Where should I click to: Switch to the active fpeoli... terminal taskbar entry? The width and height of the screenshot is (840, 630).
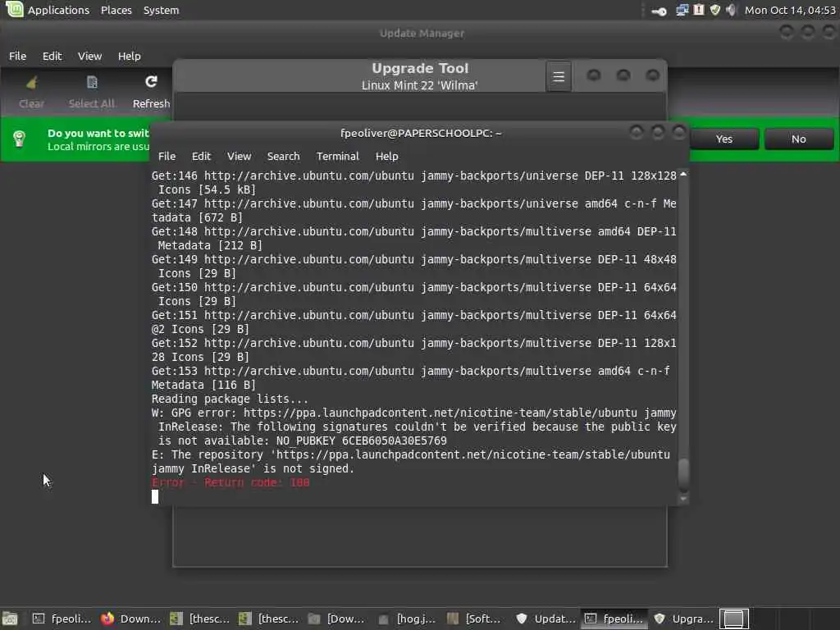[614, 619]
